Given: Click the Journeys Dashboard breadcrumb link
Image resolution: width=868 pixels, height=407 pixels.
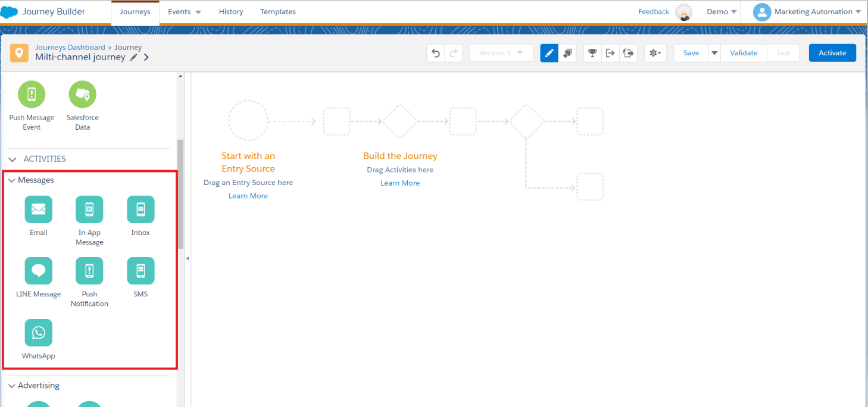Looking at the screenshot, I should pos(70,48).
